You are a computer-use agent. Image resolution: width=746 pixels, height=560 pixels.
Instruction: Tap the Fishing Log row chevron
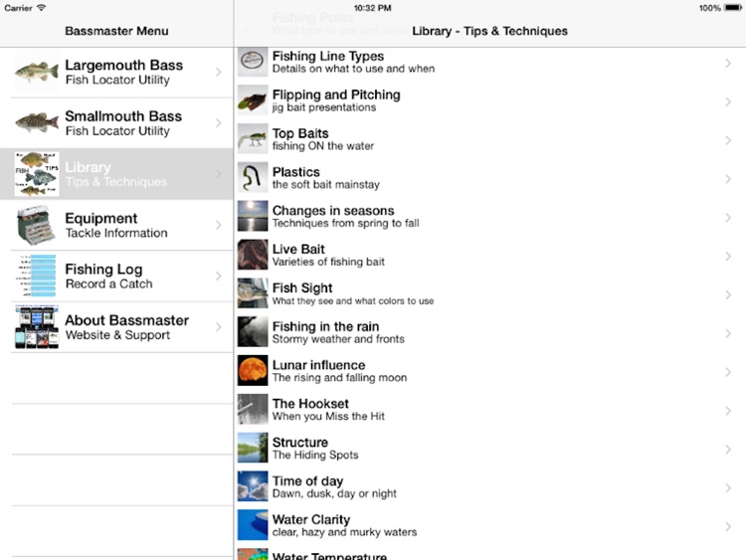point(219,276)
